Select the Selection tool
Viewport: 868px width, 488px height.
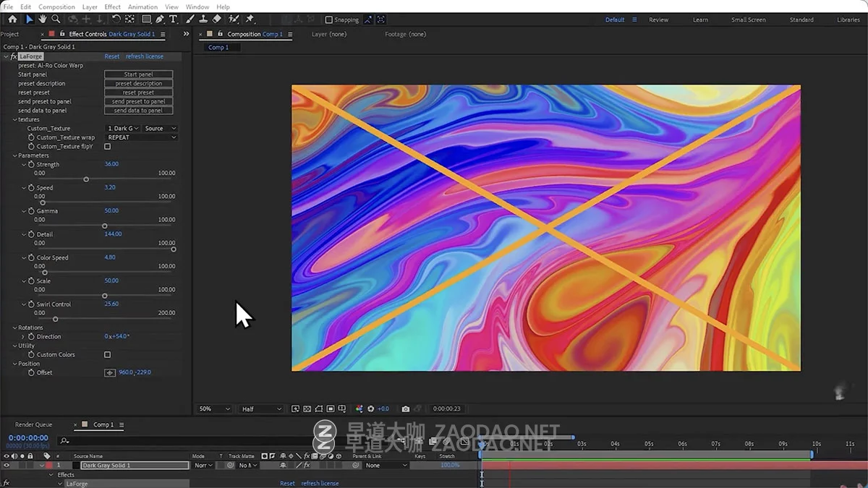coord(29,20)
